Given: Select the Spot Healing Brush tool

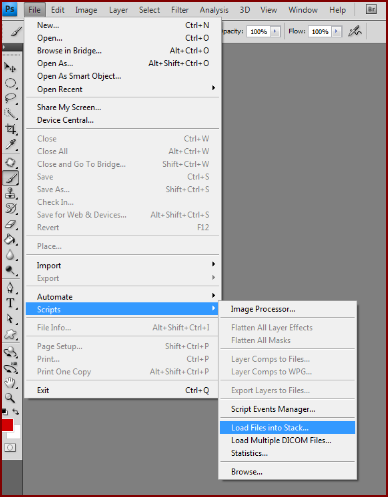Looking at the screenshot, I should pyautogui.click(x=10, y=162).
